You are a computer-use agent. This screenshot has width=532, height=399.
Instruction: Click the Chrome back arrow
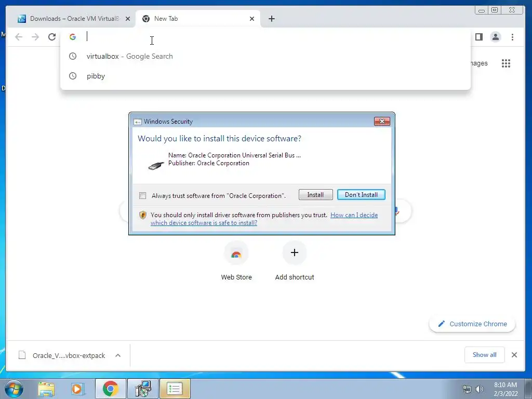point(19,37)
